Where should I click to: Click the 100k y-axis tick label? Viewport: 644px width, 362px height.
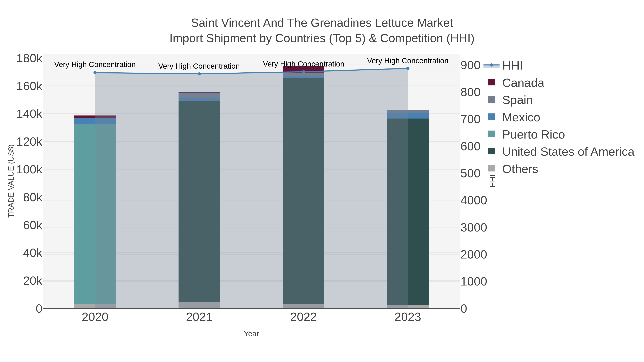pyautogui.click(x=30, y=170)
